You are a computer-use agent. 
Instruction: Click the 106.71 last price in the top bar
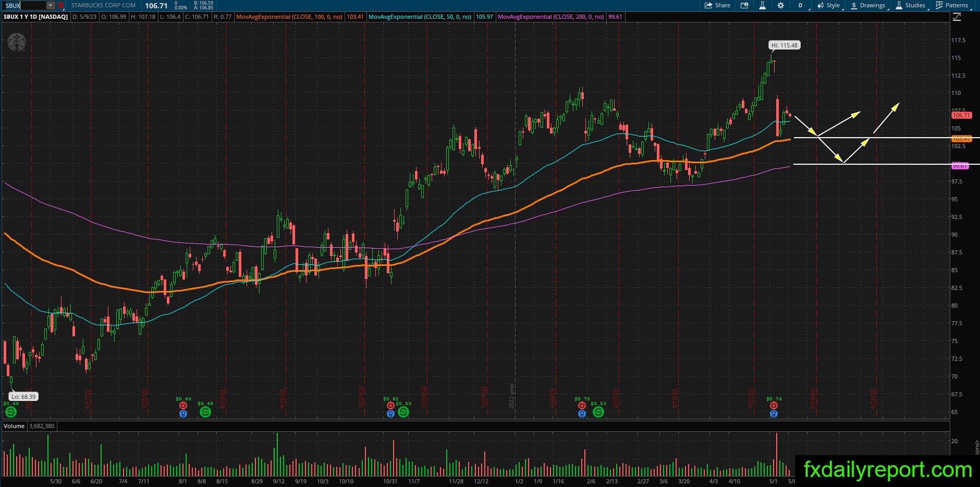(156, 6)
